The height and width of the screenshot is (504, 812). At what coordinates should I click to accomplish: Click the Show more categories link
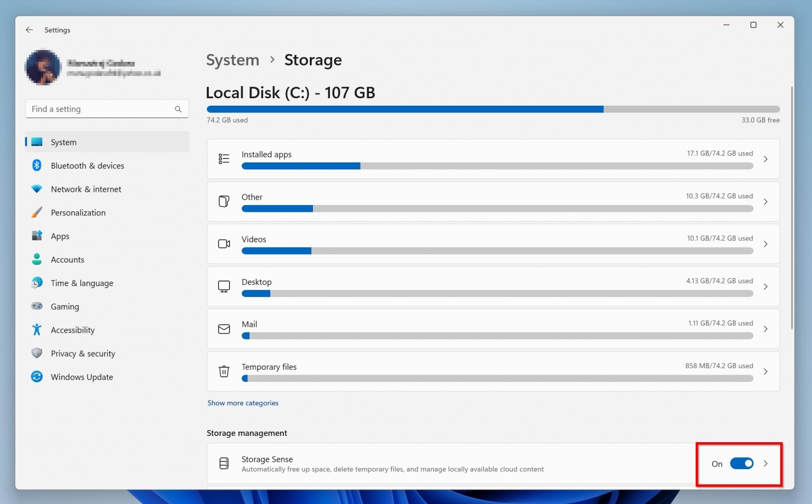point(243,403)
